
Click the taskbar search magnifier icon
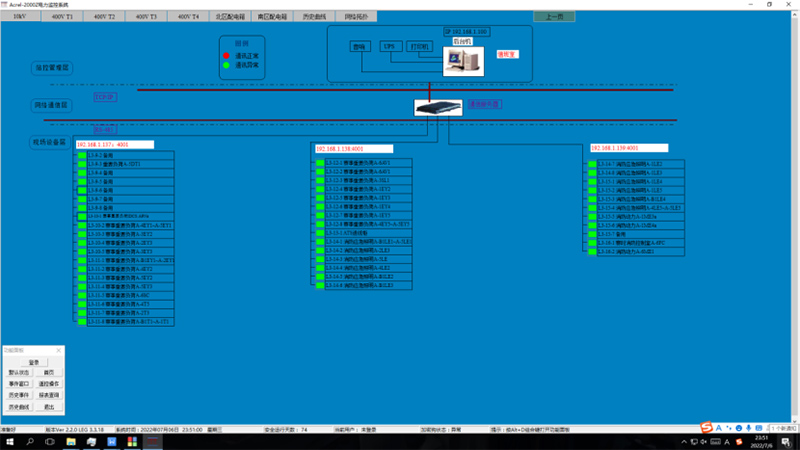(32, 440)
